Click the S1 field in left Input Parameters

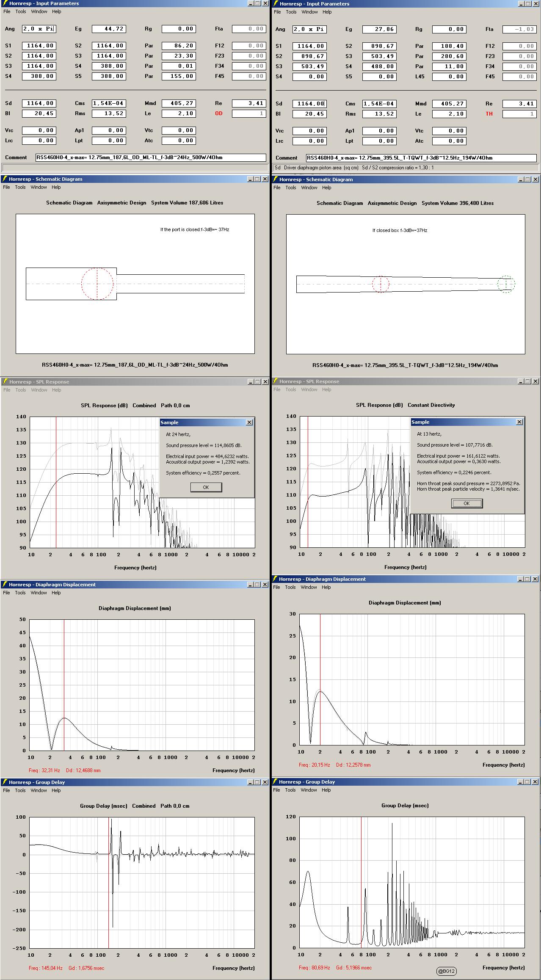coord(39,46)
